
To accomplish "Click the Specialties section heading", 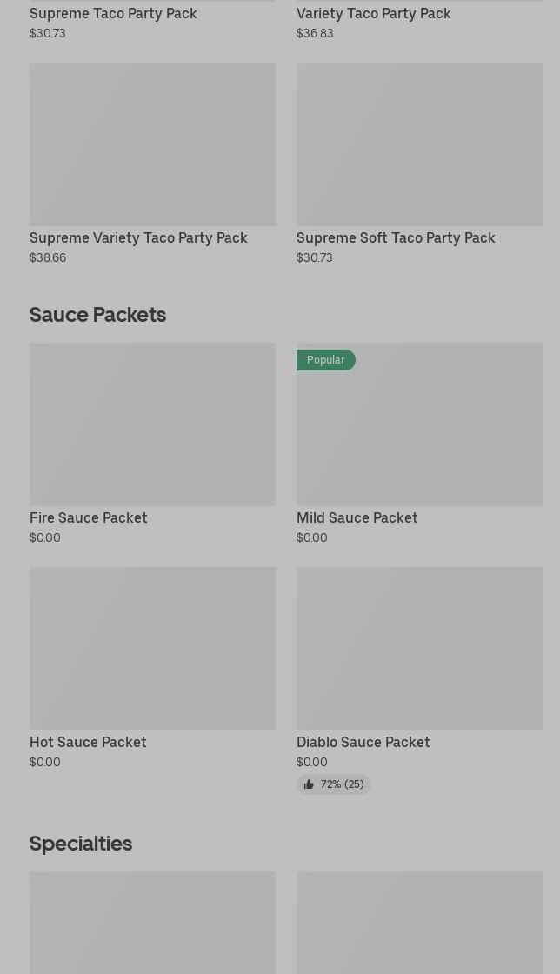I will 81,843.
